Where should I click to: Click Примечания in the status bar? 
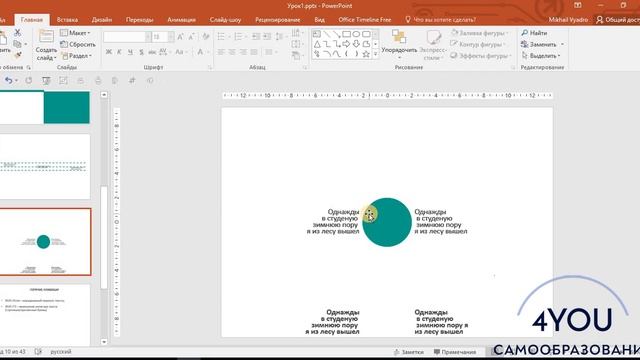pos(455,352)
